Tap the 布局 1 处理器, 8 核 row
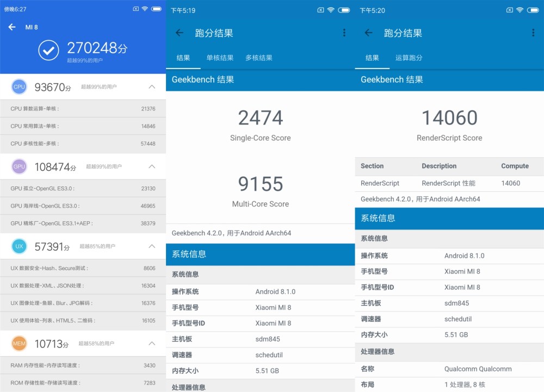 [x=449, y=385]
